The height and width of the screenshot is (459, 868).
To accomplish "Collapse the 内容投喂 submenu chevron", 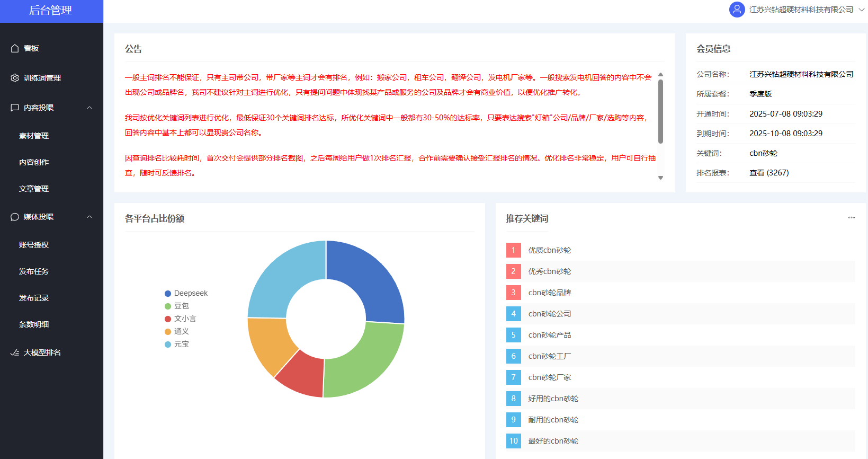I will [90, 108].
